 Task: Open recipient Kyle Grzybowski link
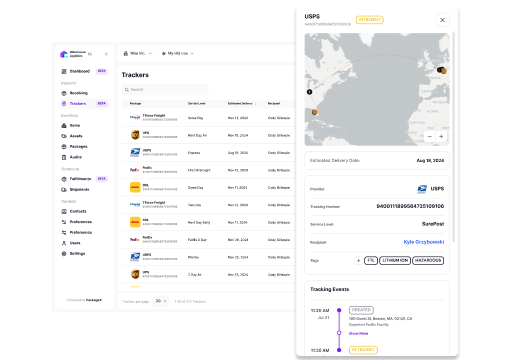[424, 242]
